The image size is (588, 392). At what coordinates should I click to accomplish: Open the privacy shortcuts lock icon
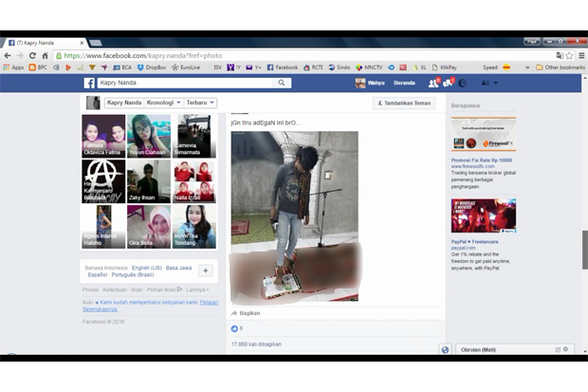click(485, 83)
